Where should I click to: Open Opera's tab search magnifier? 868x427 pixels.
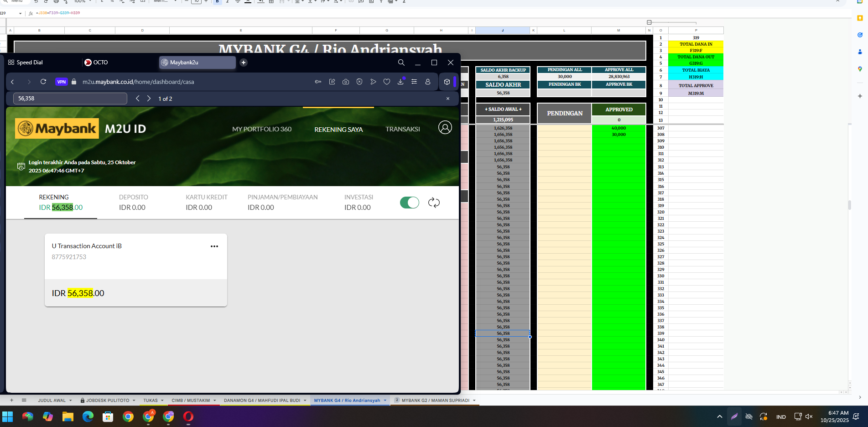point(401,62)
